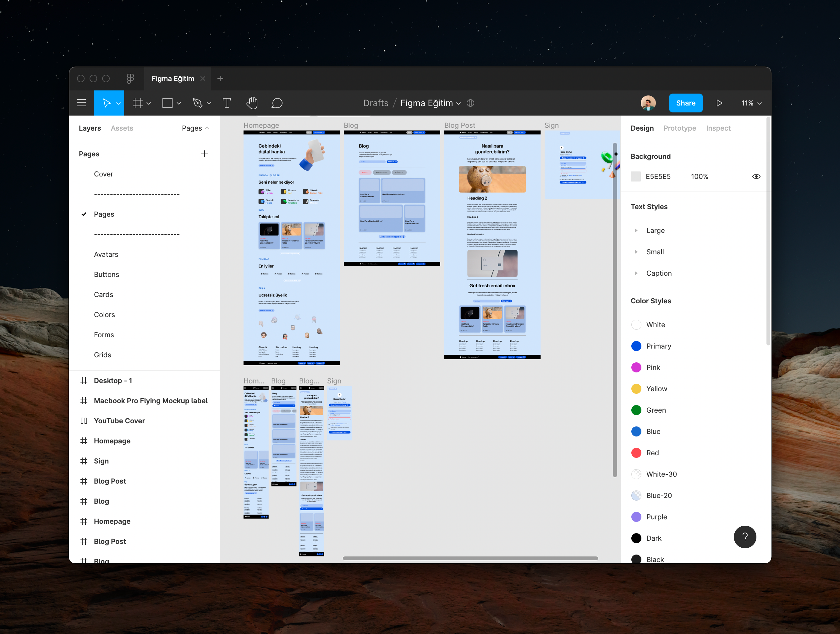Select the Frame tool
The height and width of the screenshot is (634, 840).
tap(138, 103)
